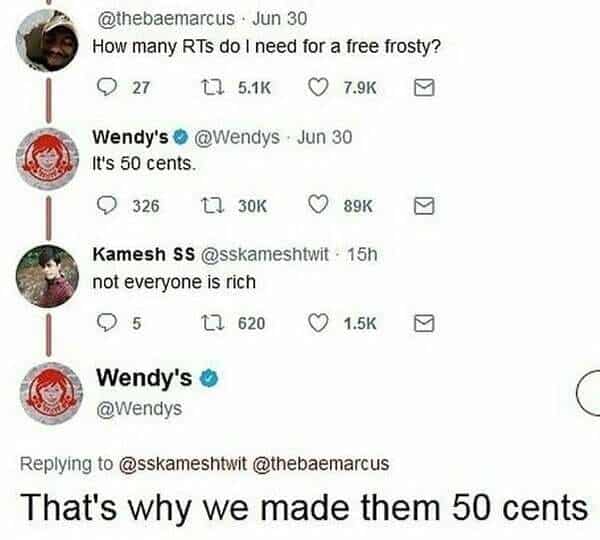The height and width of the screenshot is (540, 600).
Task: Retweet "not everyone is rich" tweet
Action: click(212, 323)
